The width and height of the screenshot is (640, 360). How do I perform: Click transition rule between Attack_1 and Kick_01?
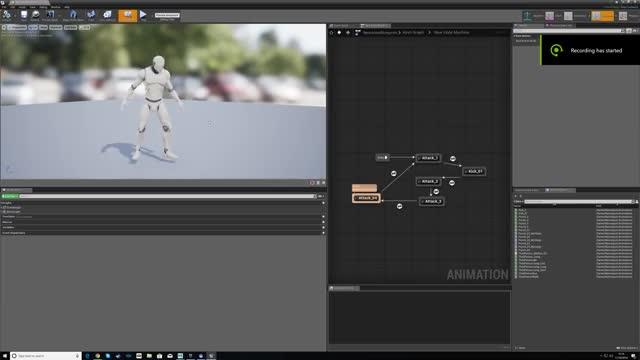click(453, 158)
